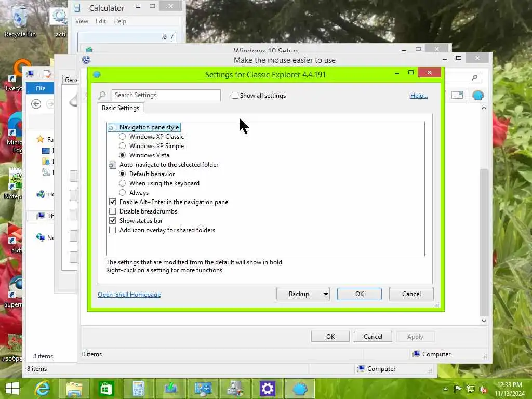Click the Auto-navigate to the selected folder row
This screenshot has height=399, width=532.
tap(164, 165)
